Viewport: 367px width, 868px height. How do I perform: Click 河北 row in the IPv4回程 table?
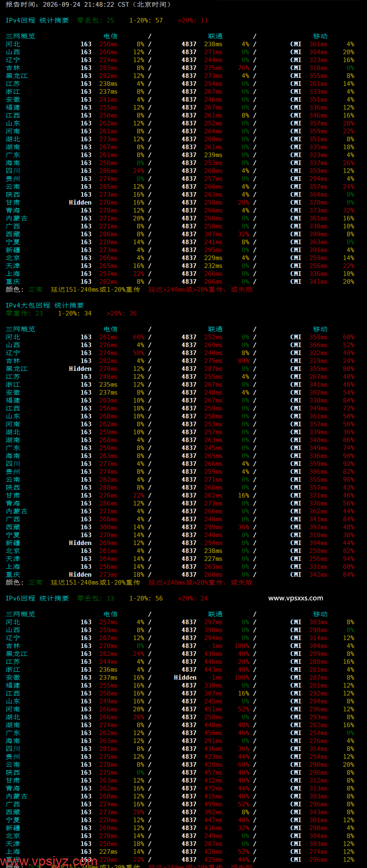click(180, 44)
